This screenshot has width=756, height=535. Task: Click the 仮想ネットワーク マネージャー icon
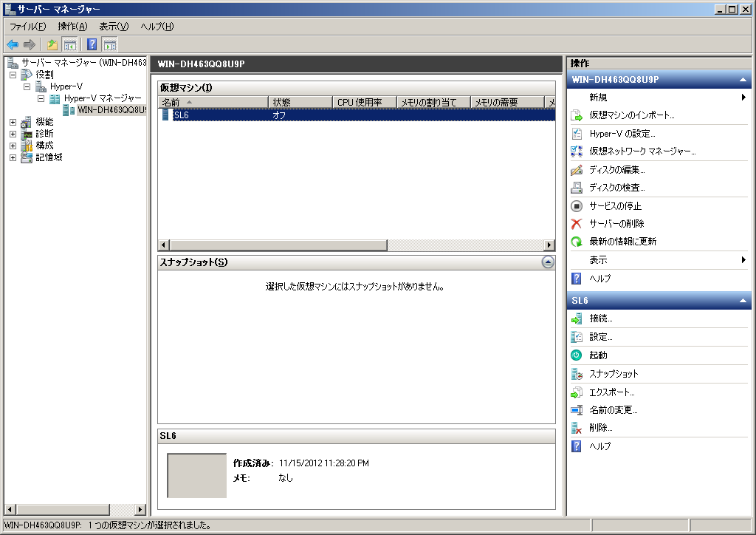coord(577,151)
